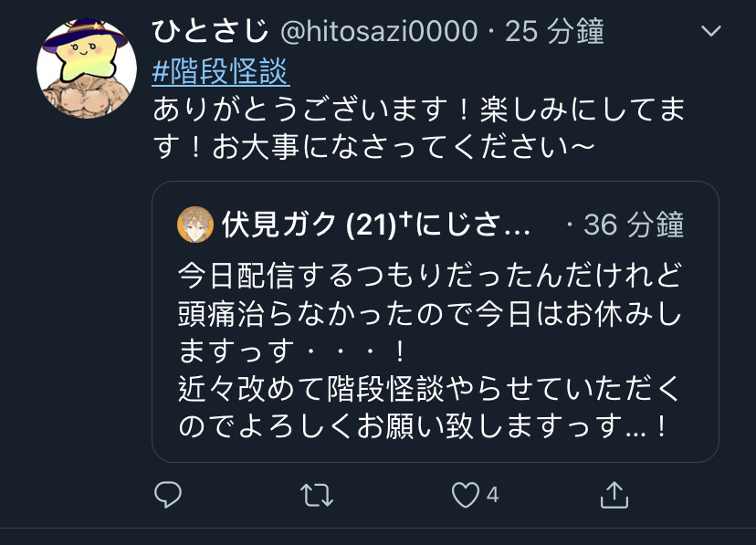Like the tweet with the heart icon

tap(466, 495)
